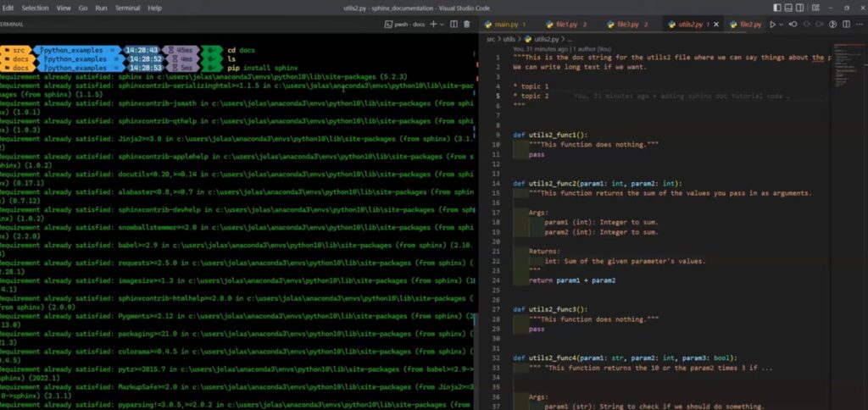Open the Run menu
868x410 pixels.
[101, 8]
